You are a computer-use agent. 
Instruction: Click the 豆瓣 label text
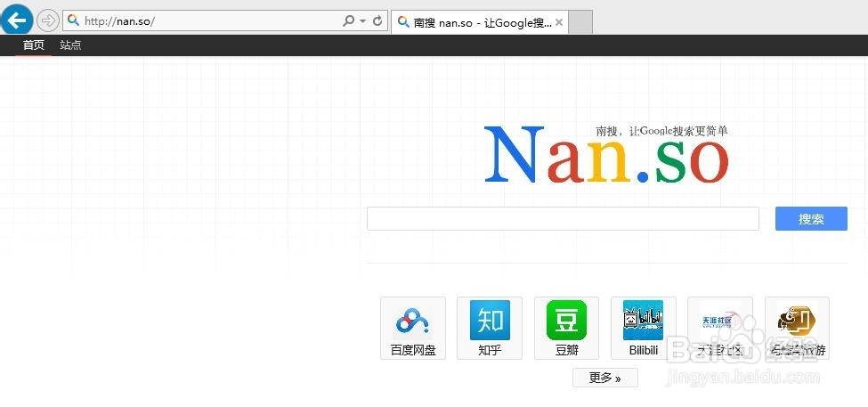click(566, 351)
